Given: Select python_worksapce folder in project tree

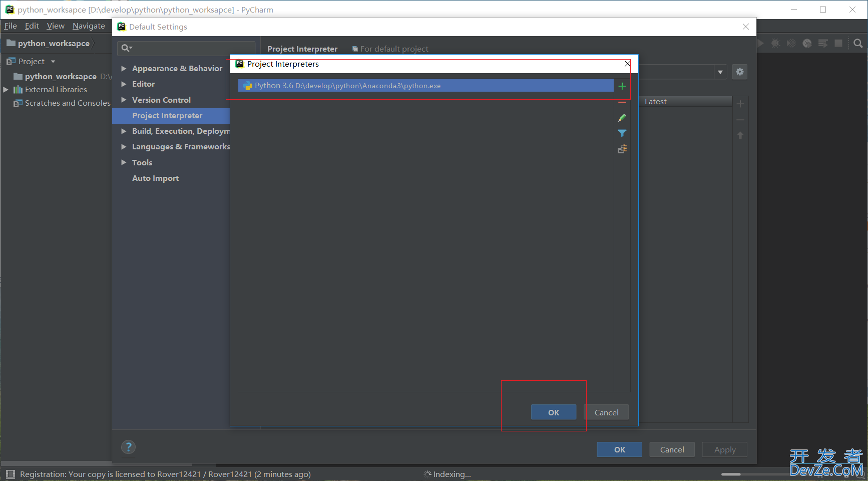Looking at the screenshot, I should point(61,76).
